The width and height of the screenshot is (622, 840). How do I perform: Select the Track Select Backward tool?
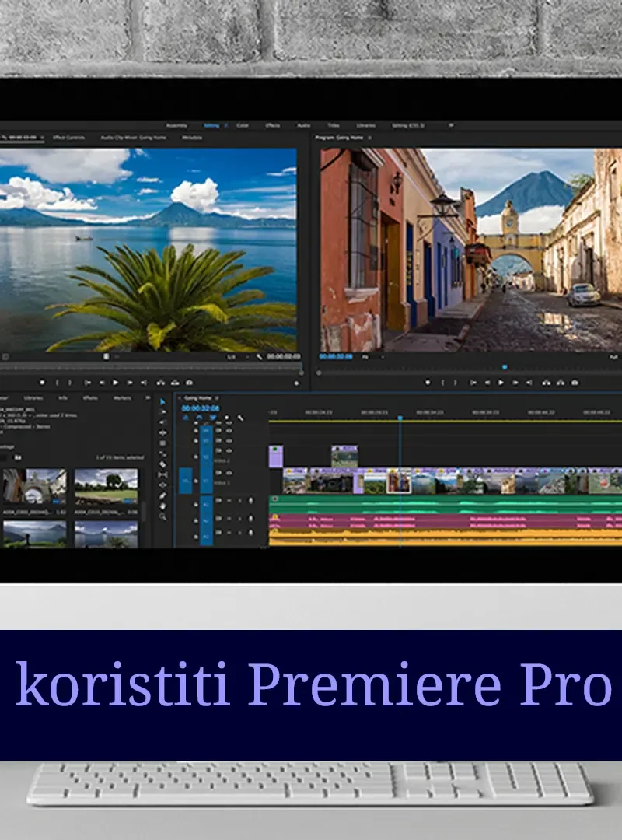pos(162,422)
